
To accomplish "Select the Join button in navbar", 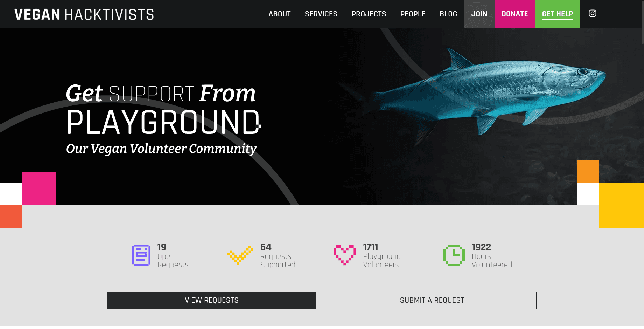I will point(479,14).
